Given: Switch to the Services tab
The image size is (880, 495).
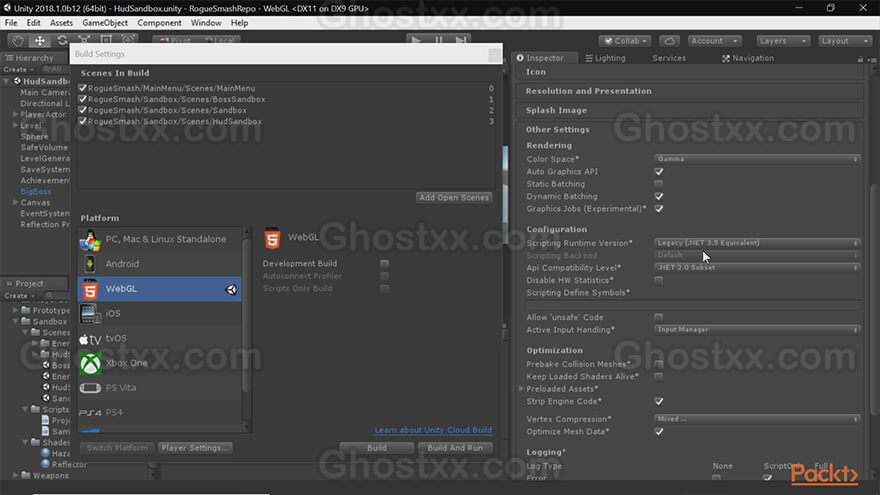Looking at the screenshot, I should click(x=669, y=58).
